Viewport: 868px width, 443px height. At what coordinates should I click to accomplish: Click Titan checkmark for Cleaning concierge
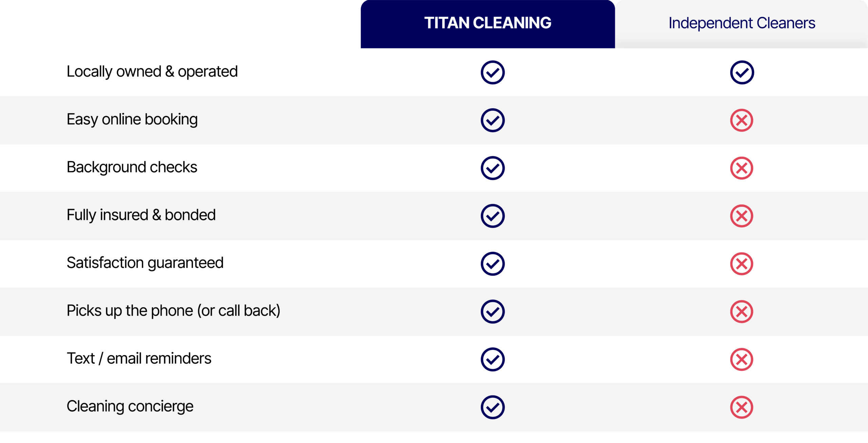coord(492,407)
